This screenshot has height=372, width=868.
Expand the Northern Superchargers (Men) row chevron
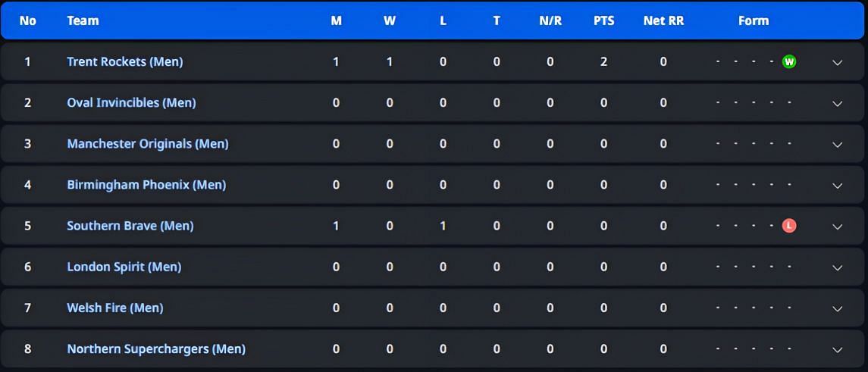coord(837,349)
